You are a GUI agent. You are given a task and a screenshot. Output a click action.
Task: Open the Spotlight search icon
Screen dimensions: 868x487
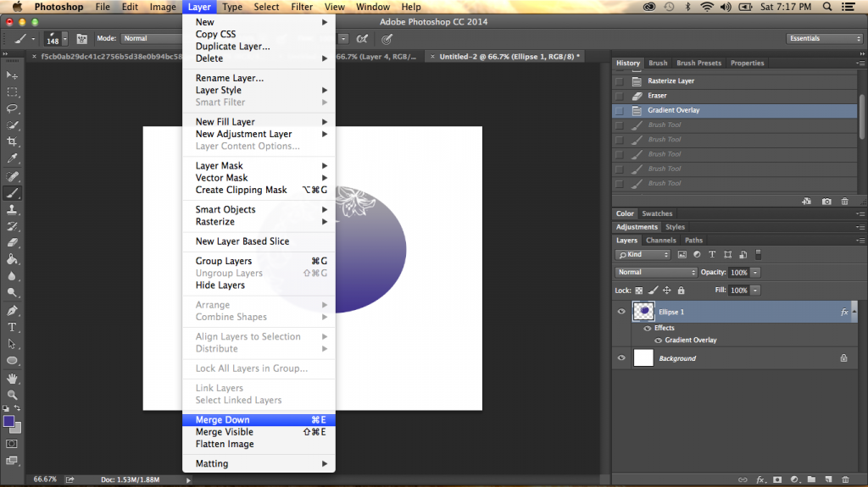pos(827,7)
